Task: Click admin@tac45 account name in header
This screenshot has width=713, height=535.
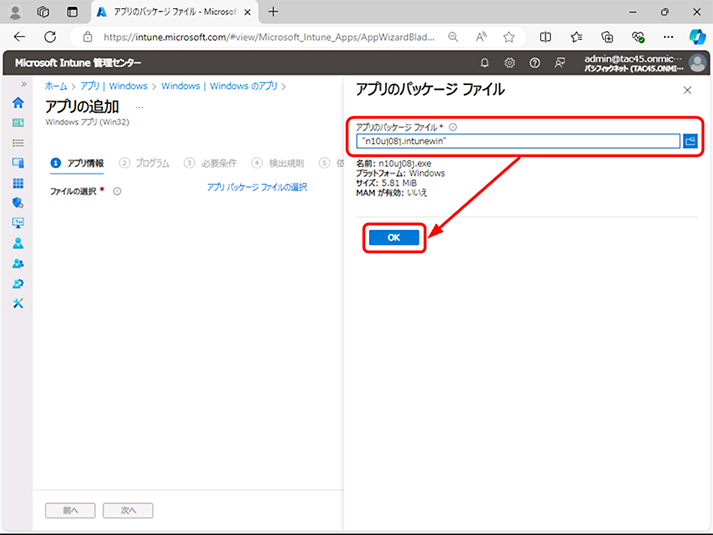Action: pos(633,59)
